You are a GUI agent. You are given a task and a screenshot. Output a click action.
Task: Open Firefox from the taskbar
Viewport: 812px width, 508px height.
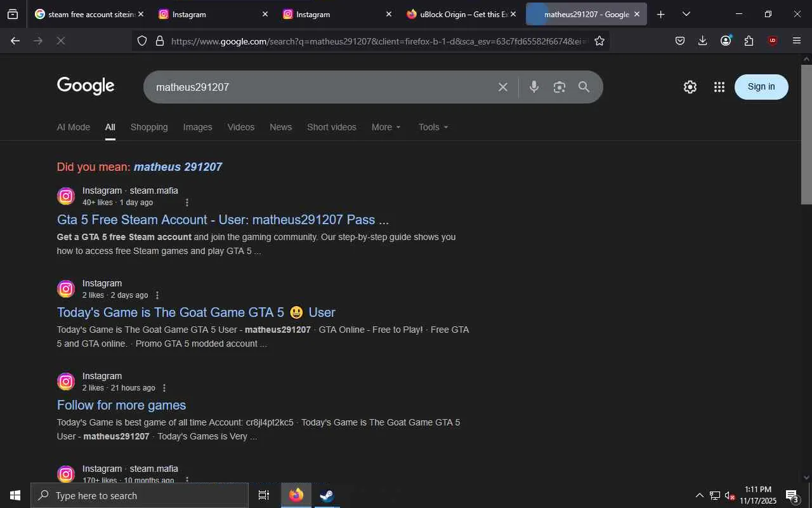point(296,495)
